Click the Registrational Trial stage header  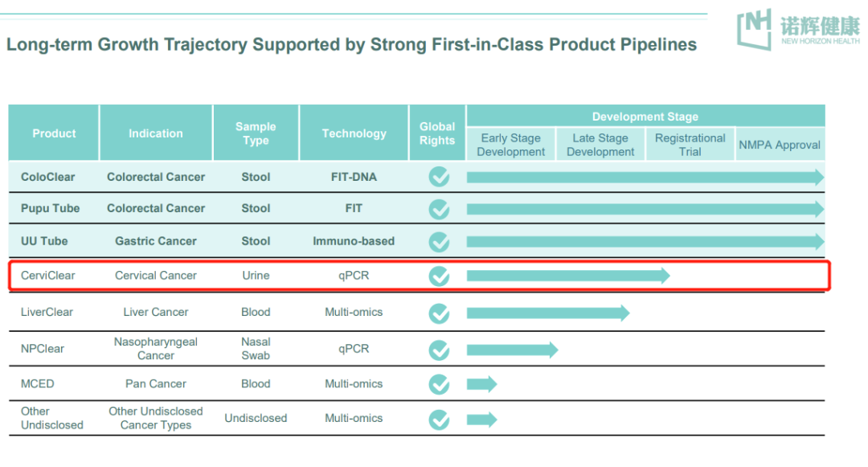[690, 145]
